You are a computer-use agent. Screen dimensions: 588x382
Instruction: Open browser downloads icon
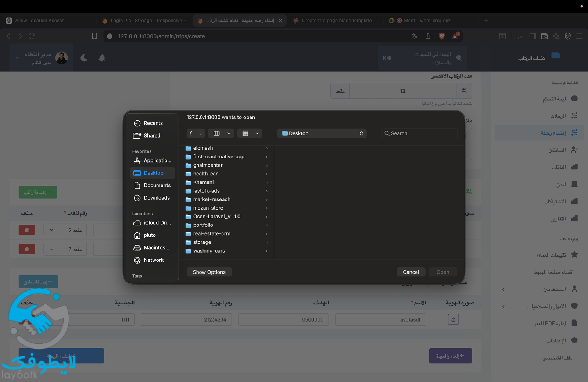point(521,36)
